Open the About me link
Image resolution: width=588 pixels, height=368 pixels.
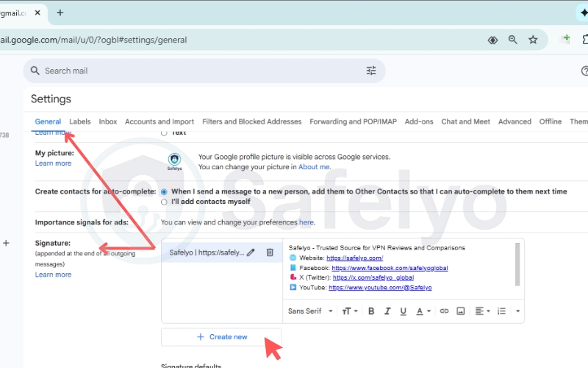point(314,167)
